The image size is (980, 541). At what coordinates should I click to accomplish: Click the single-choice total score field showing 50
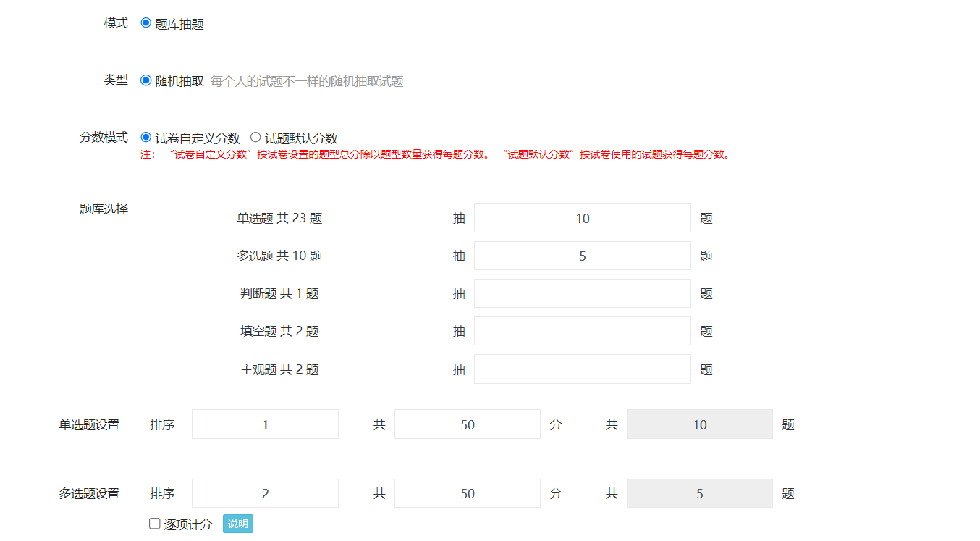tap(467, 424)
